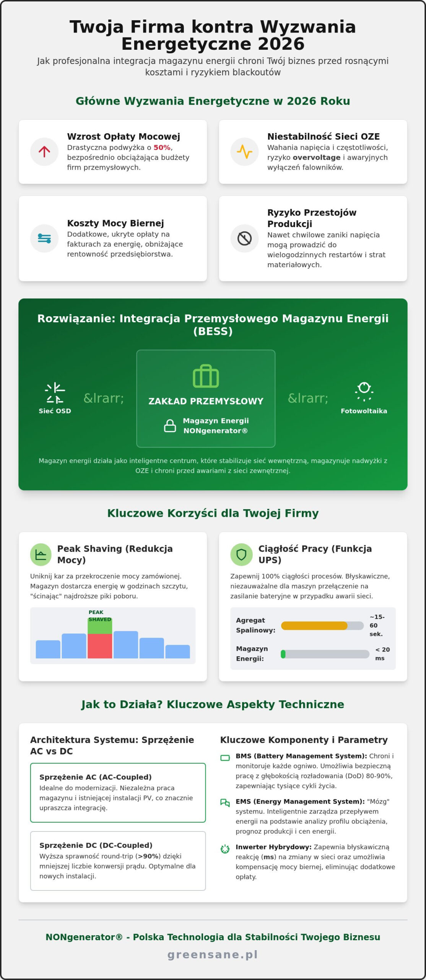The width and height of the screenshot is (426, 980).
Task: Click the red bar in peak chart
Action: point(100,646)
